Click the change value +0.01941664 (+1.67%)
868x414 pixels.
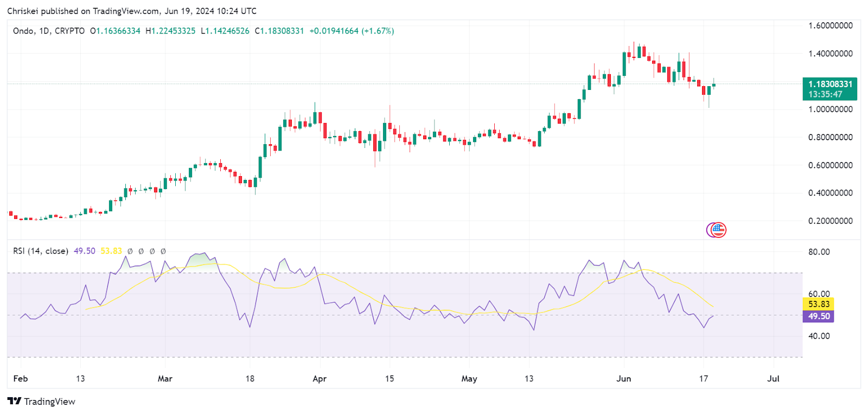pos(352,31)
